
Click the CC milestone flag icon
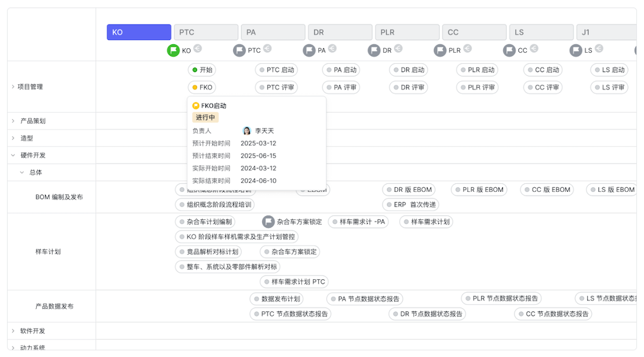[x=509, y=50]
